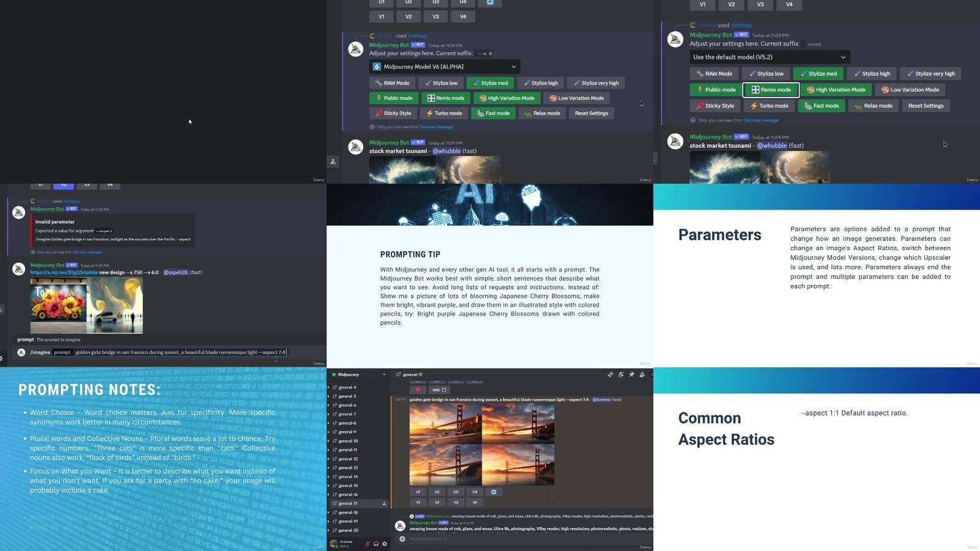Toggle RAW Mode in the V5.2 settings panel

pos(714,74)
